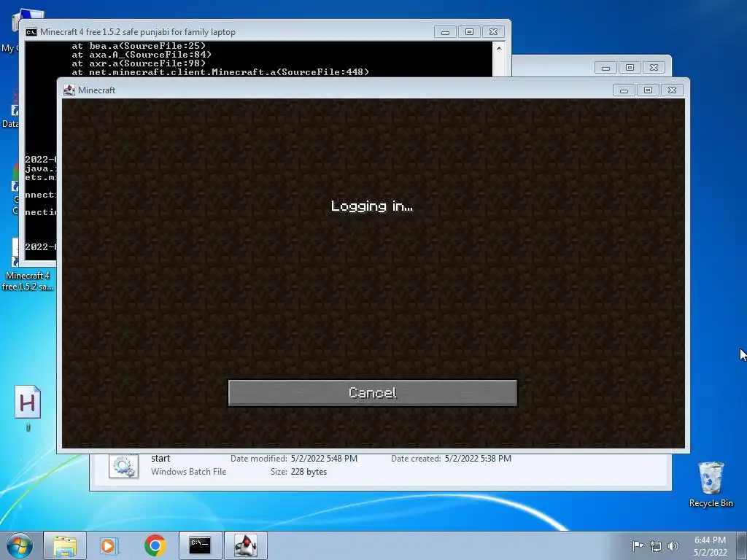
Task: Switch to the command prompt taskbar button
Action: click(x=200, y=545)
